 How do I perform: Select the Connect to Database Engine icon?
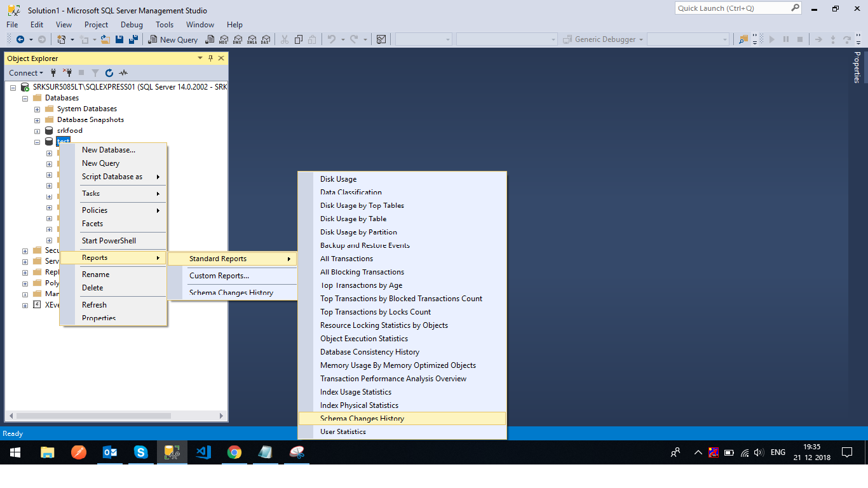point(53,72)
